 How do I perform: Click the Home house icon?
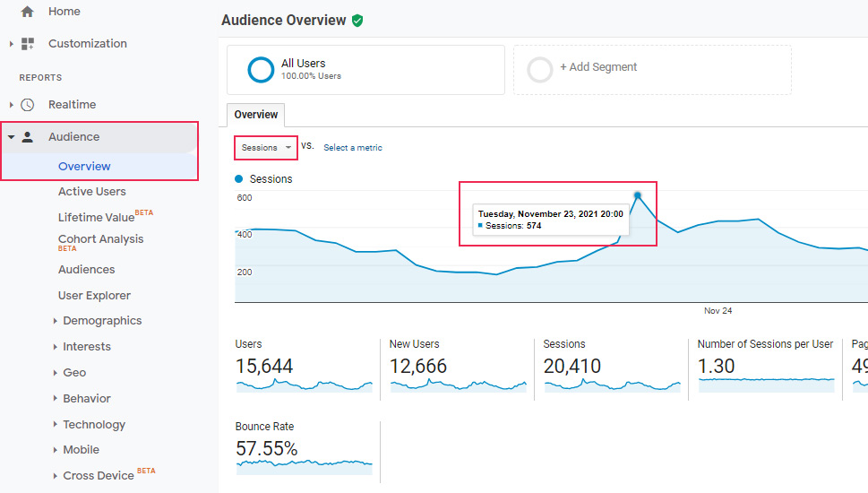[27, 12]
